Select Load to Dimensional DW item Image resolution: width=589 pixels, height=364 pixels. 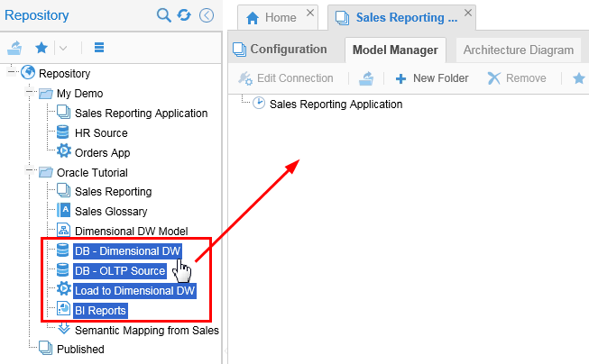[x=134, y=291]
